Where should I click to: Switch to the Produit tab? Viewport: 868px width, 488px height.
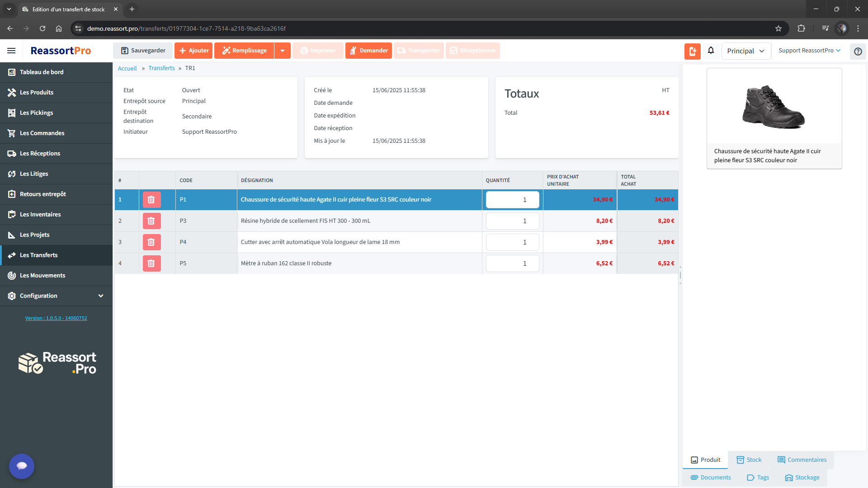click(705, 460)
